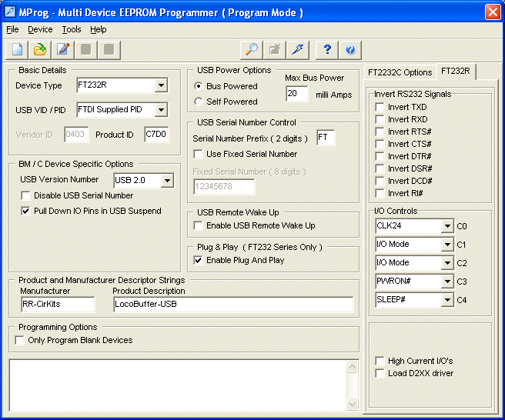Switch to the FT2232C Options tab

[x=400, y=72]
